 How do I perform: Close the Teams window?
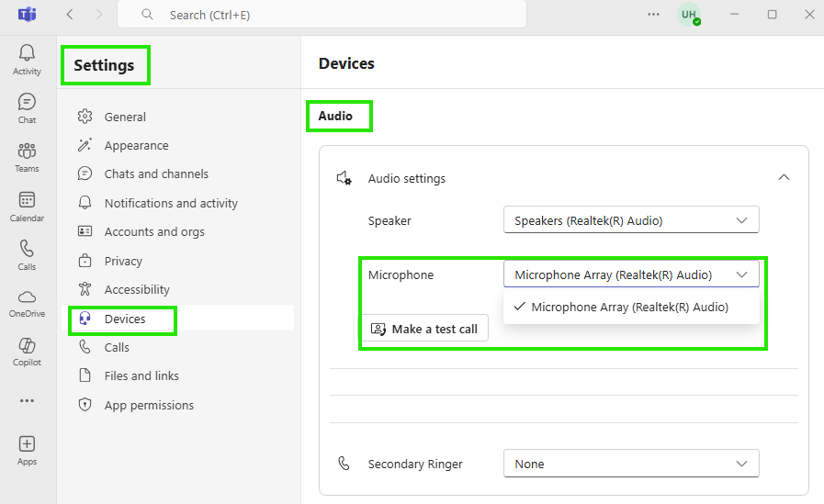click(x=810, y=14)
